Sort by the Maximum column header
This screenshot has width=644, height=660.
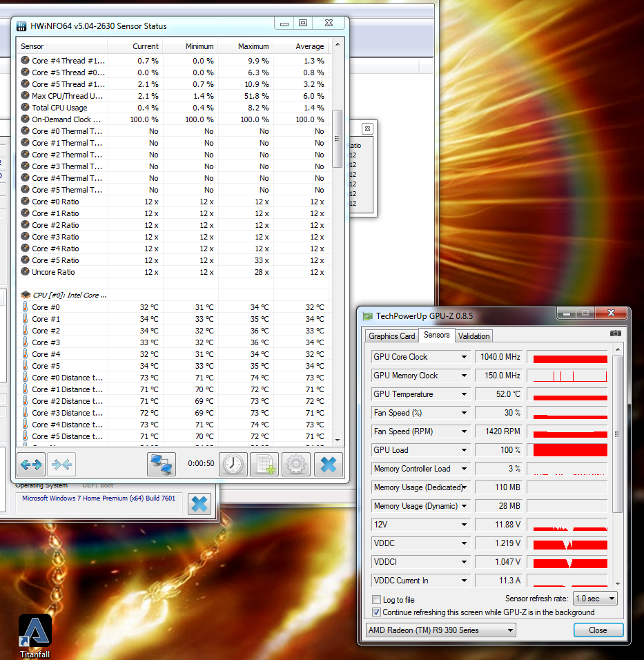click(246, 46)
